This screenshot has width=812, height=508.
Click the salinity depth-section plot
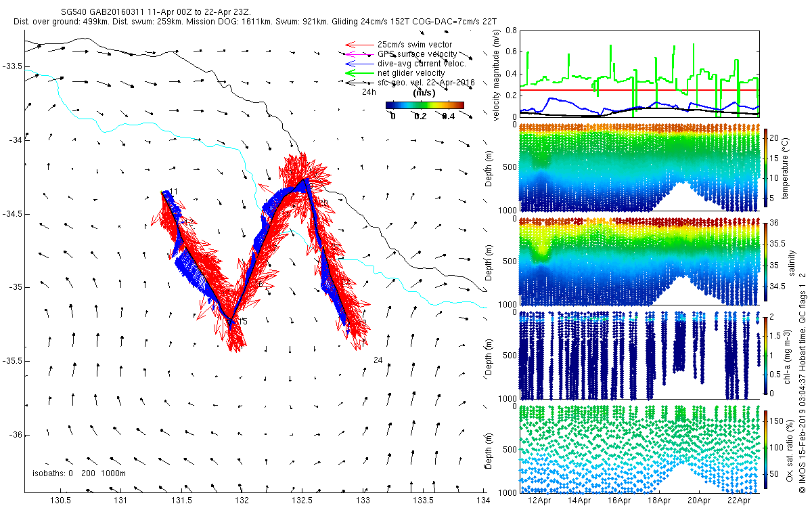tap(639, 261)
